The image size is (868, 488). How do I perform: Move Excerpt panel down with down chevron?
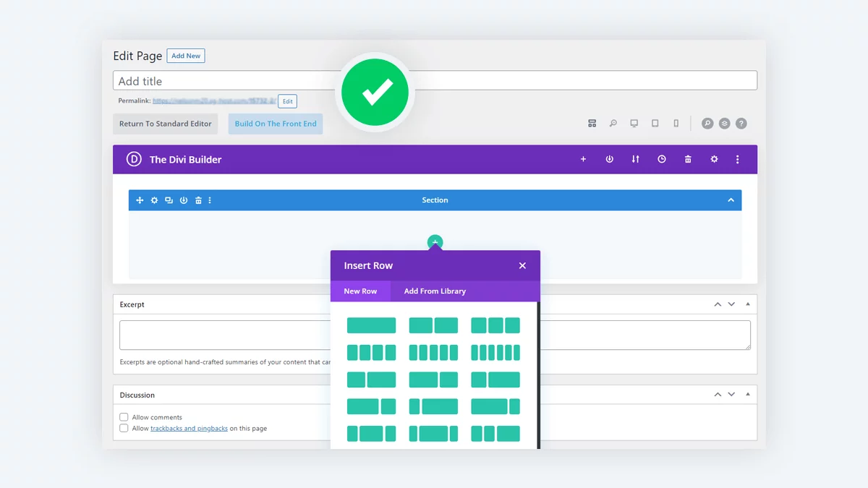731,304
